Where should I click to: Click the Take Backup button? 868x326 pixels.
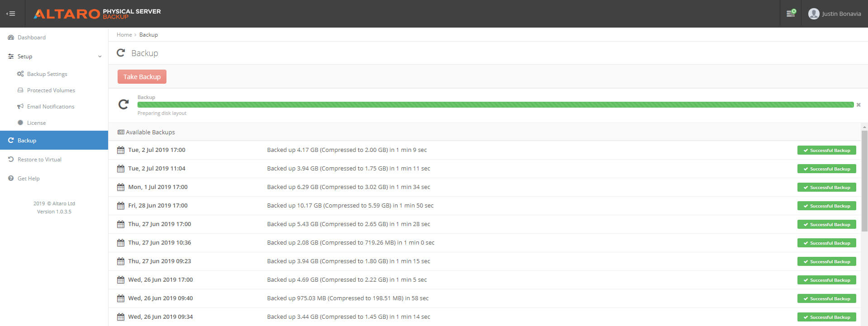coord(142,77)
